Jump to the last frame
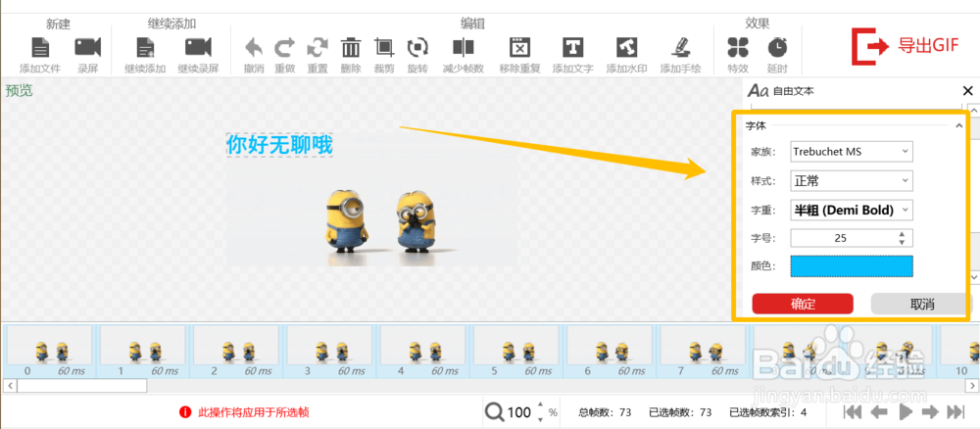Screen dimensions: 980x429 (955, 412)
